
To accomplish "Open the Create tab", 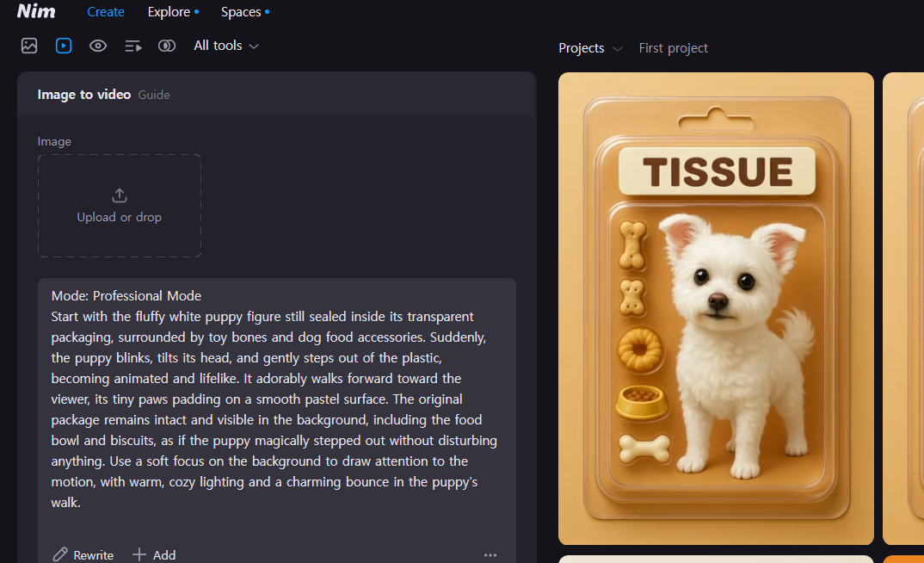I will [x=106, y=12].
